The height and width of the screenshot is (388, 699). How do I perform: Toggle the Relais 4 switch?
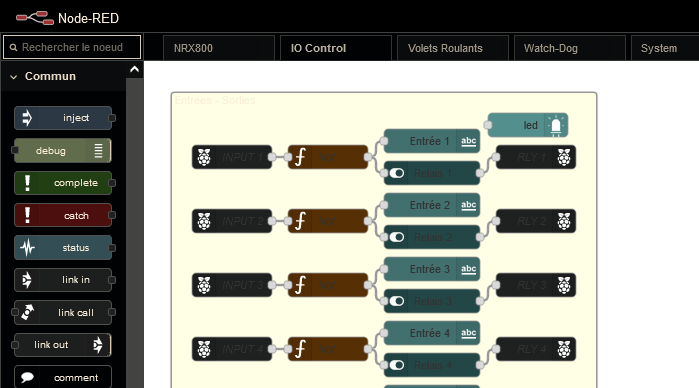click(x=397, y=365)
